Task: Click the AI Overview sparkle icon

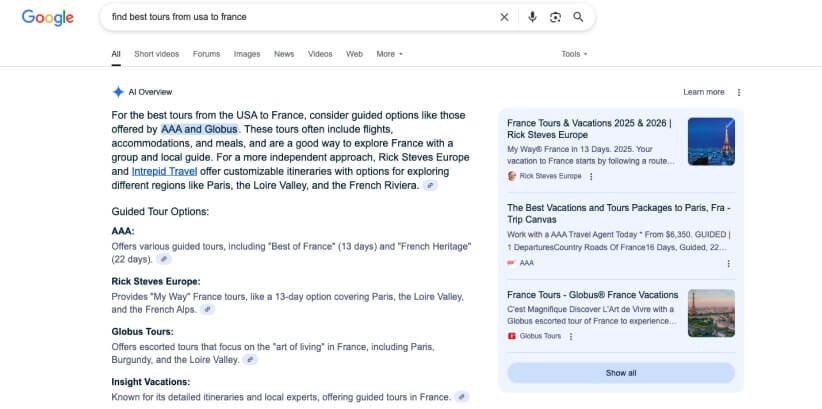Action: 118,92
